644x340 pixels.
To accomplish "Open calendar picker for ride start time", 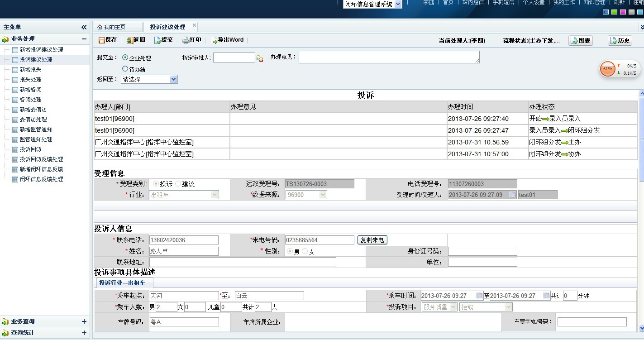I will click(x=479, y=296).
